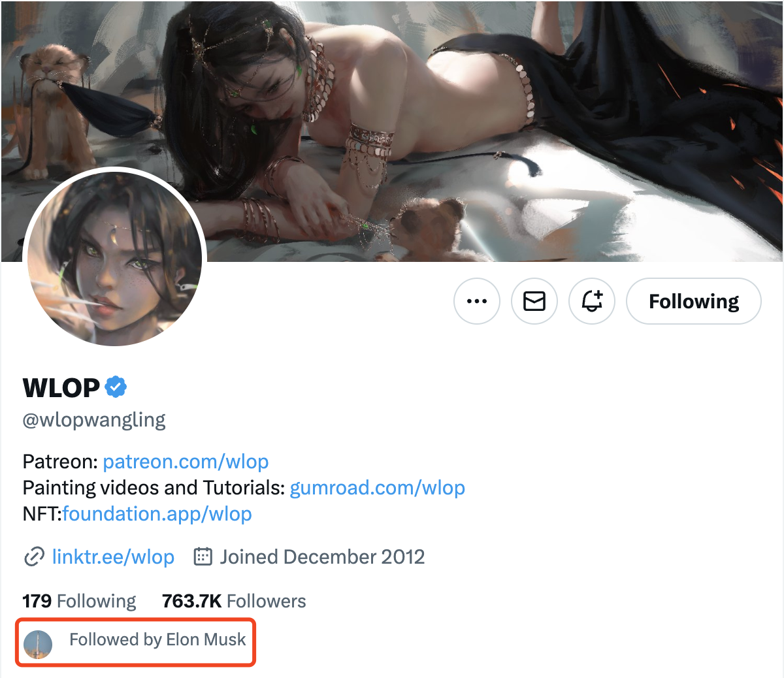This screenshot has height=678, width=784.
Task: View the 763.7K Followers list
Action: tap(234, 601)
